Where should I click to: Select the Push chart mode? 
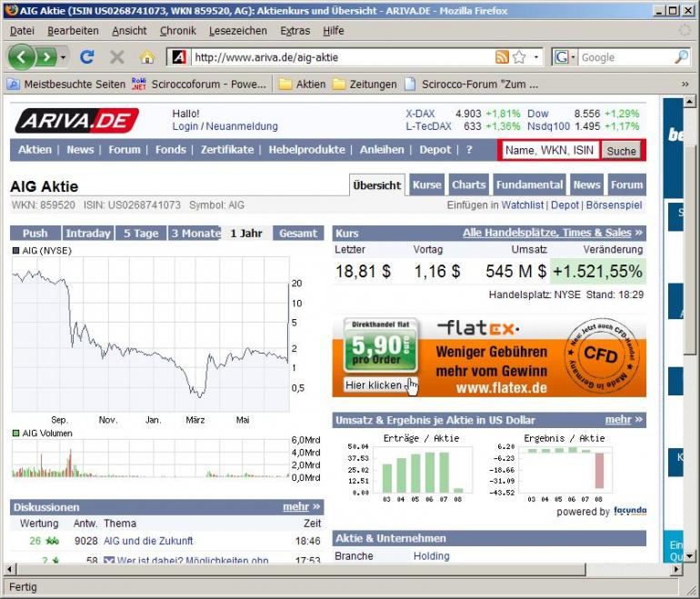(x=35, y=233)
